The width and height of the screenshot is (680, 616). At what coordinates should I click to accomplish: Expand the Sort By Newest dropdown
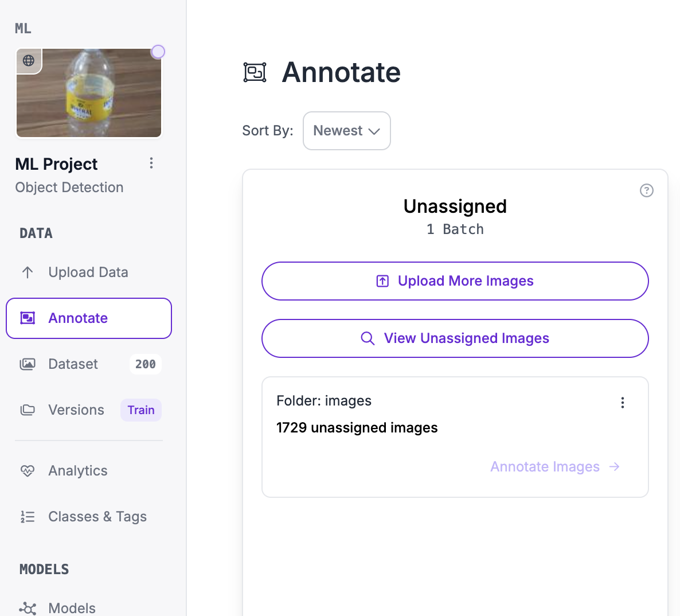point(346,131)
